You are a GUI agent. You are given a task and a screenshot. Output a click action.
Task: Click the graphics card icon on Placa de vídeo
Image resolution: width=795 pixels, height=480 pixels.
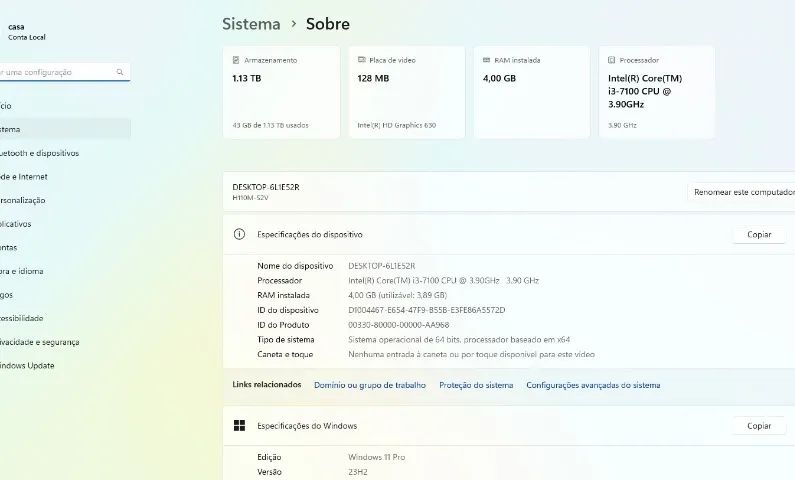pos(362,60)
